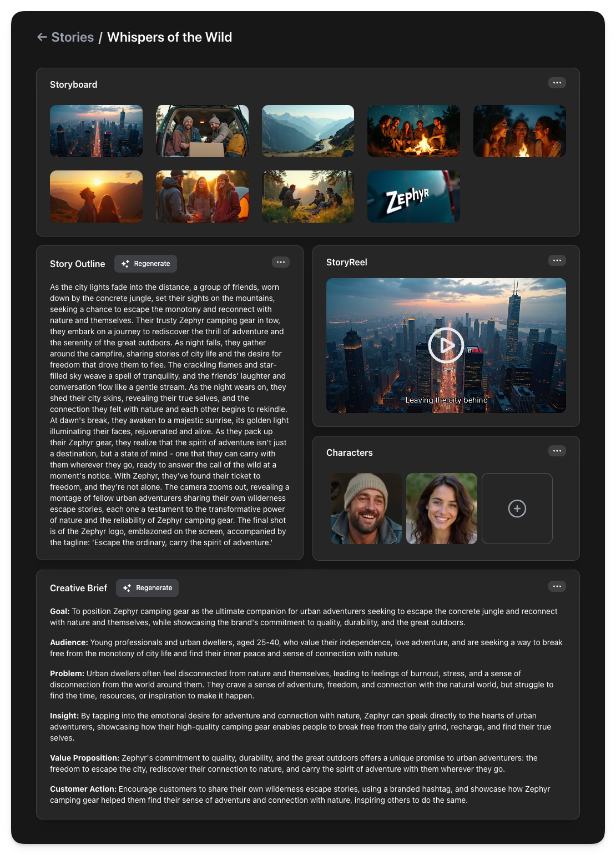Select the bearded man in beanie character
616x855 pixels.
click(x=366, y=509)
